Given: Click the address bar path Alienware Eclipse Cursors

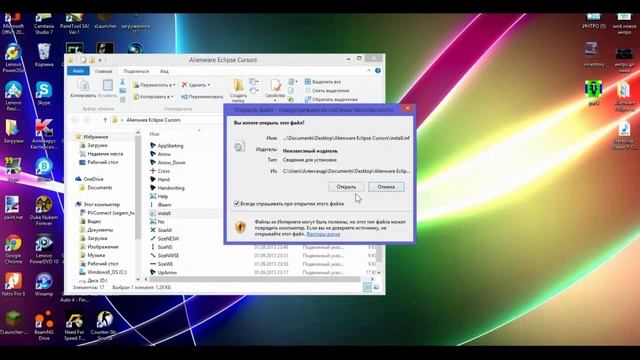Looking at the screenshot, I should coord(153,120).
